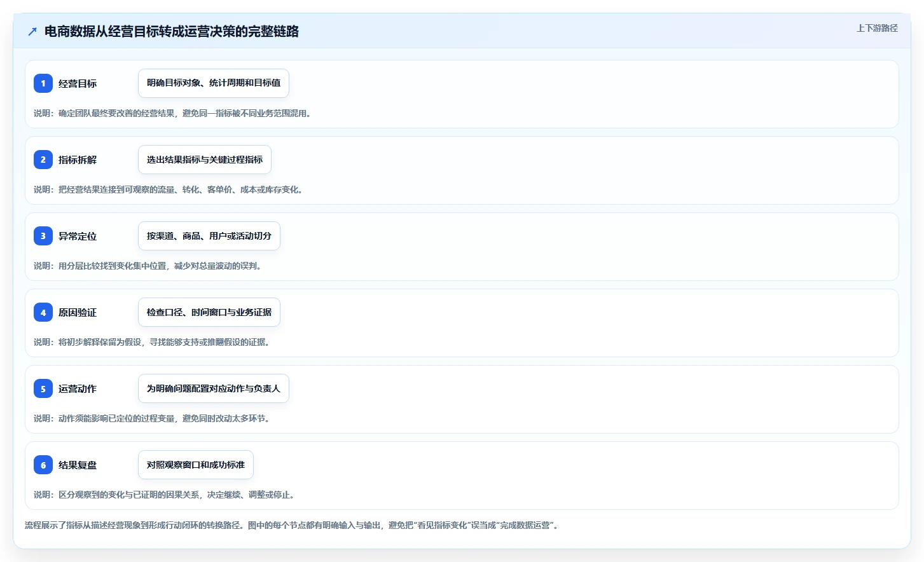This screenshot has height=562, width=924.
Task: Click the 指标拆解 step name
Action: pyautogui.click(x=78, y=160)
